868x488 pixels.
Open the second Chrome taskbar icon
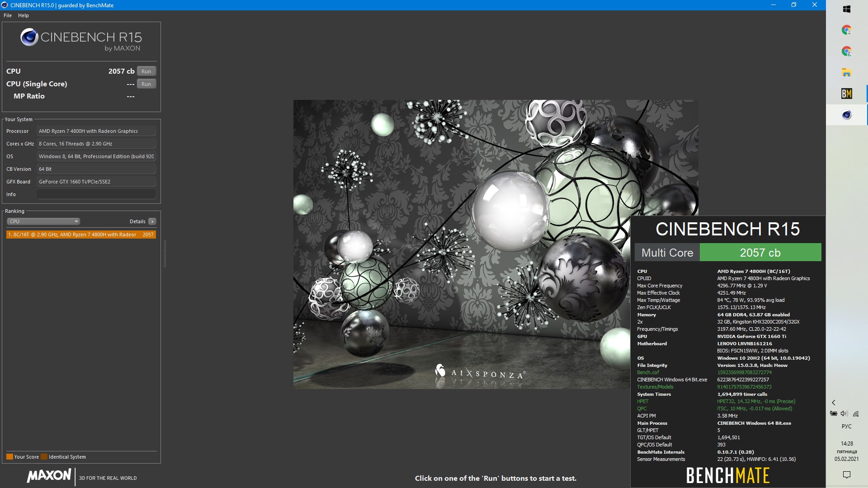coord(847,51)
